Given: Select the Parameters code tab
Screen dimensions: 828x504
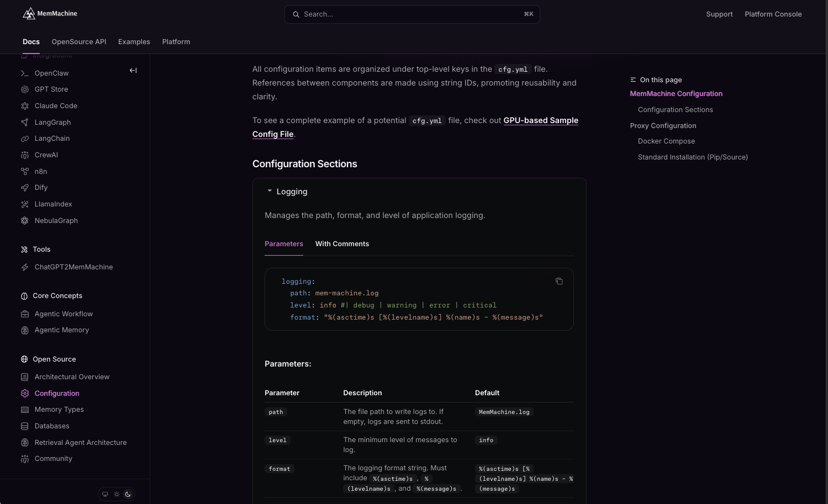Looking at the screenshot, I should pyautogui.click(x=284, y=243).
